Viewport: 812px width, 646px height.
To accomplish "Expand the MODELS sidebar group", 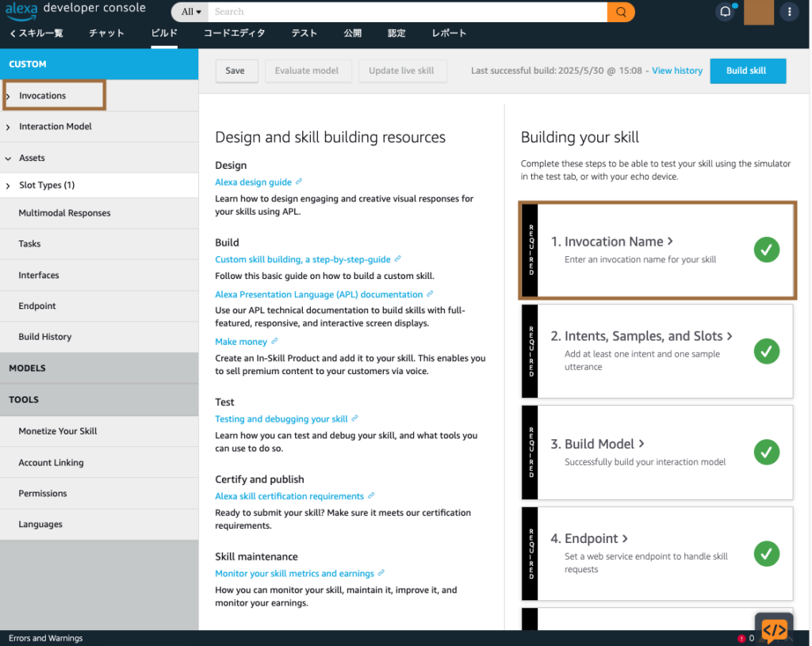I will tap(99, 368).
